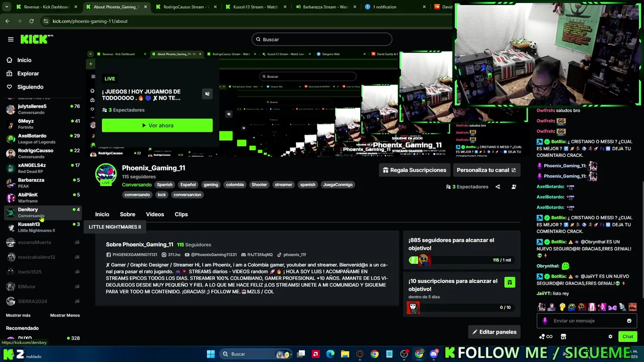Open Kusssh13 channel in the sidebar
This screenshot has height=362, width=644.
[43, 227]
